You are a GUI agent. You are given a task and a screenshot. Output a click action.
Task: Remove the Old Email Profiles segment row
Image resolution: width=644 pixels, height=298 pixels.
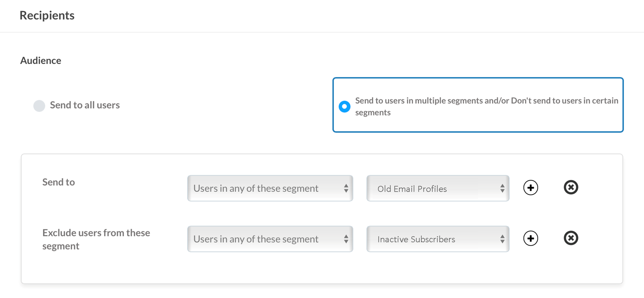click(x=571, y=187)
